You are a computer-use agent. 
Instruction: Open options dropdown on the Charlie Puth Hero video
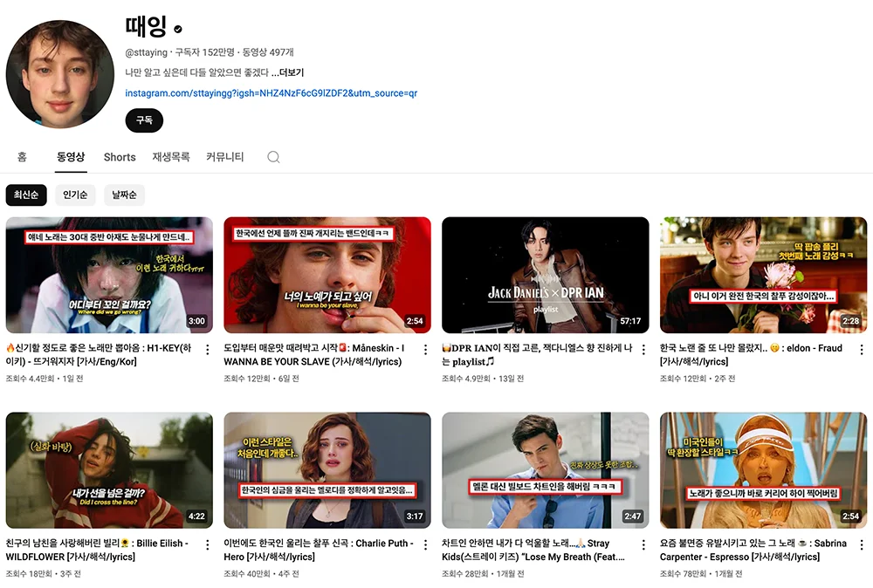click(424, 544)
